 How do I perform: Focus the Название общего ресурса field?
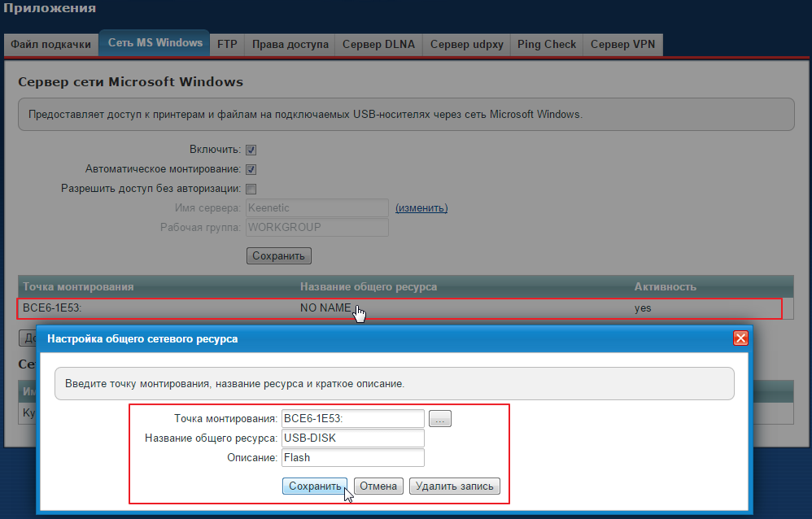pyautogui.click(x=352, y=438)
